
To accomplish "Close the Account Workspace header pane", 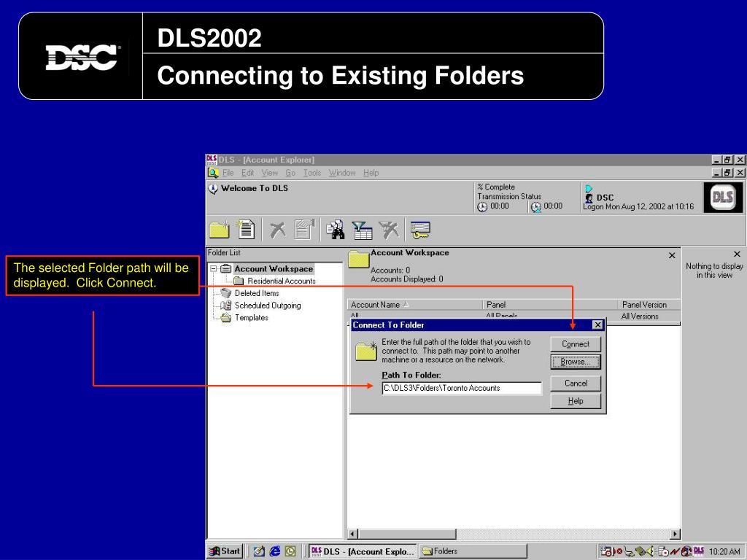I will (x=672, y=256).
